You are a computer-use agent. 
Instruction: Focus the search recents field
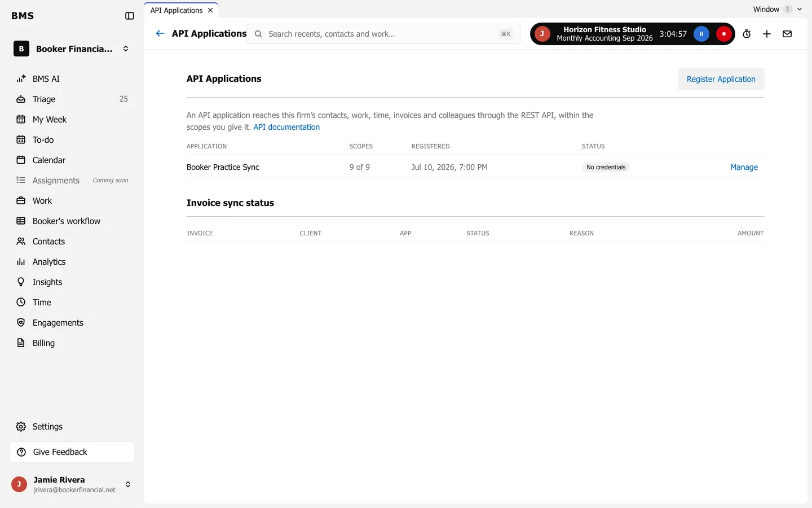click(383, 34)
